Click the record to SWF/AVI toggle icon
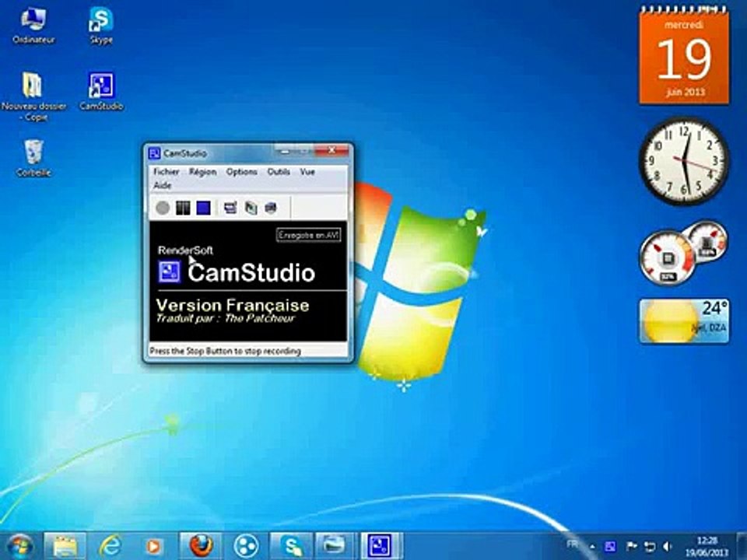The image size is (747, 560). click(271, 208)
